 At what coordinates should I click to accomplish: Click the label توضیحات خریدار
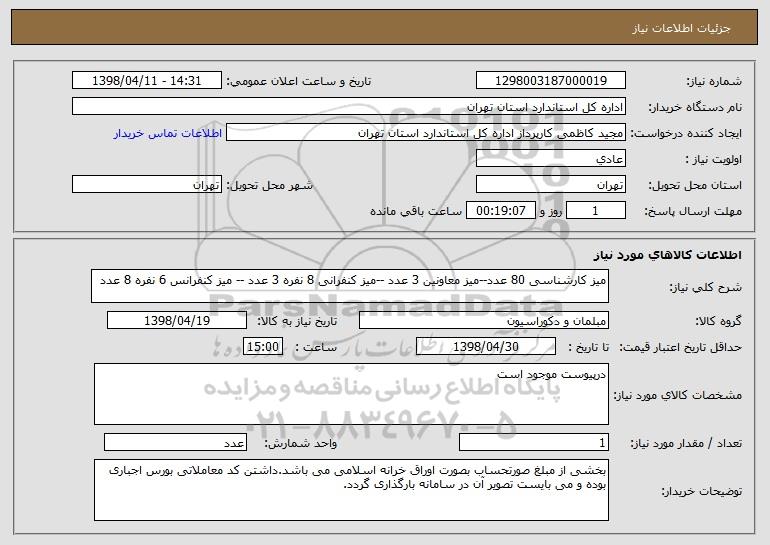(x=701, y=491)
